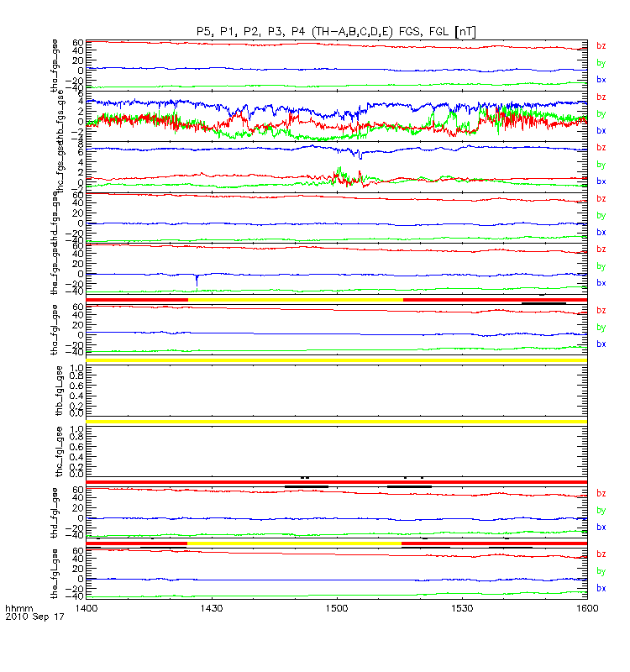Click the '1400' time axis label
630x672 pixels.
[87, 608]
